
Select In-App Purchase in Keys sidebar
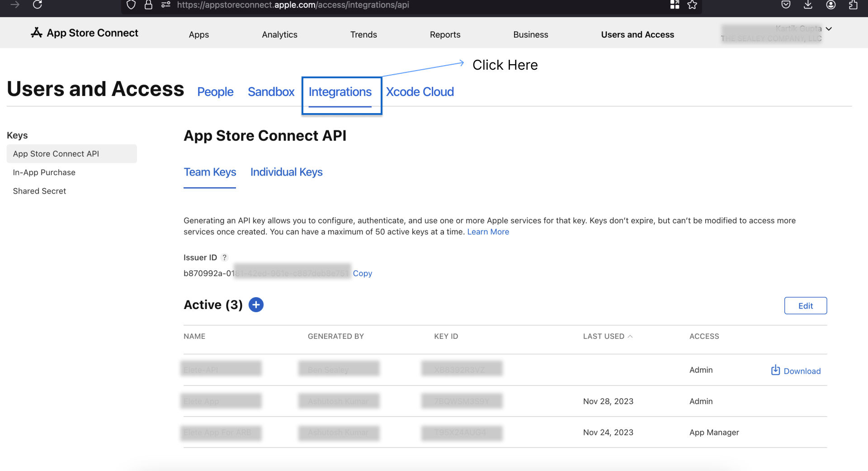44,172
